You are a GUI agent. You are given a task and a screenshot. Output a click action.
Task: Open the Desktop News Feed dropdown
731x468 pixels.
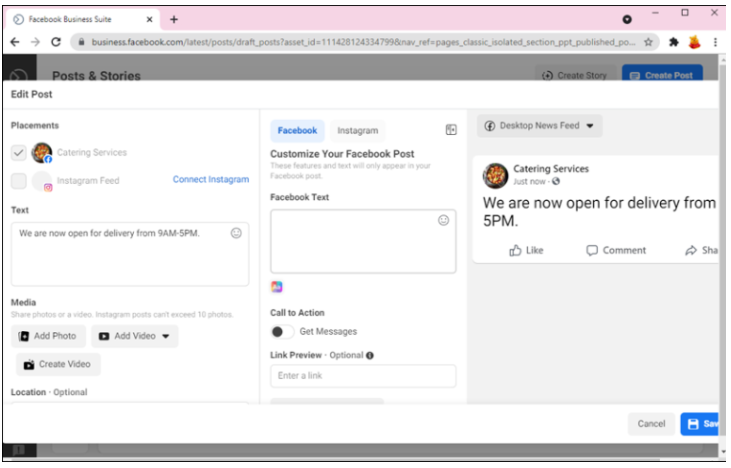click(x=539, y=126)
